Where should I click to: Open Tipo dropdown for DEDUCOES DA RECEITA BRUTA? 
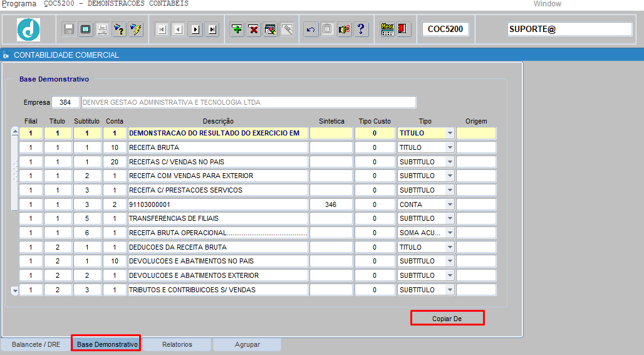(x=450, y=247)
